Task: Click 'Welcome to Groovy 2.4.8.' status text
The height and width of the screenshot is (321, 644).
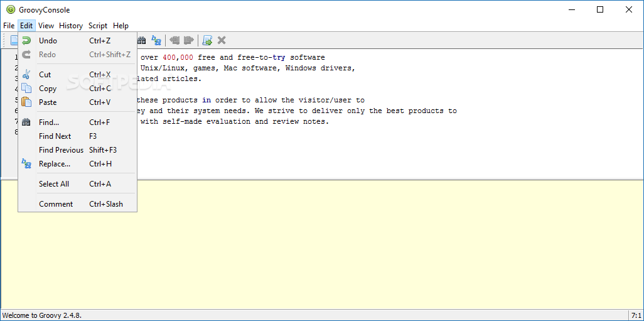Action: coord(42,315)
